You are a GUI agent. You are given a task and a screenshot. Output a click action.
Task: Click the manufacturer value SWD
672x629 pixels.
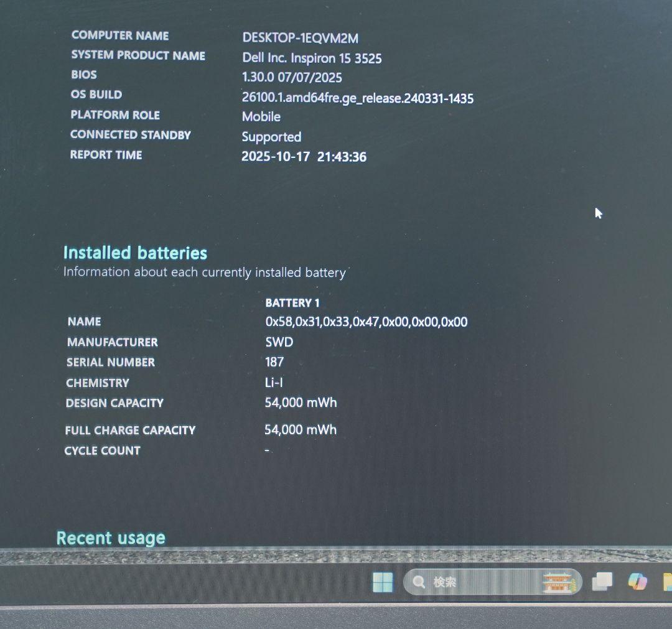279,342
